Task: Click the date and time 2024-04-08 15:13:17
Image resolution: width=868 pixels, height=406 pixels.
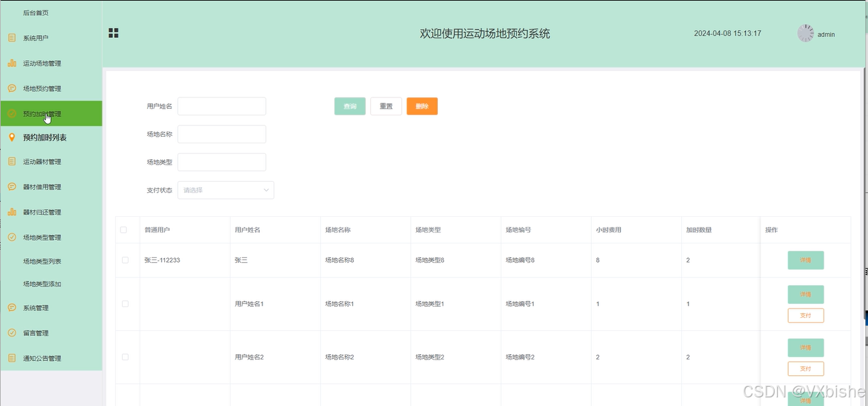Action: click(728, 33)
